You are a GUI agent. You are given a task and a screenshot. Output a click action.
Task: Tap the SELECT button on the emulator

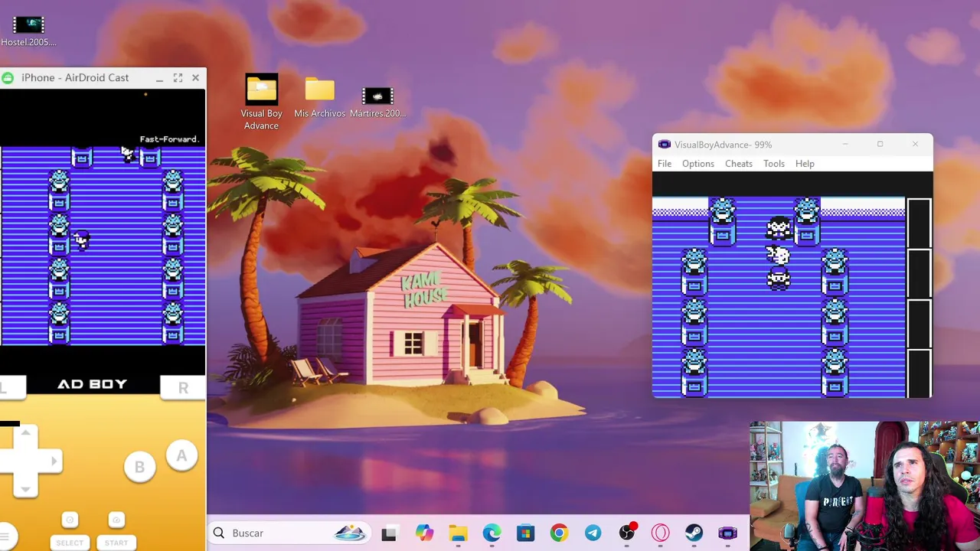tap(69, 543)
